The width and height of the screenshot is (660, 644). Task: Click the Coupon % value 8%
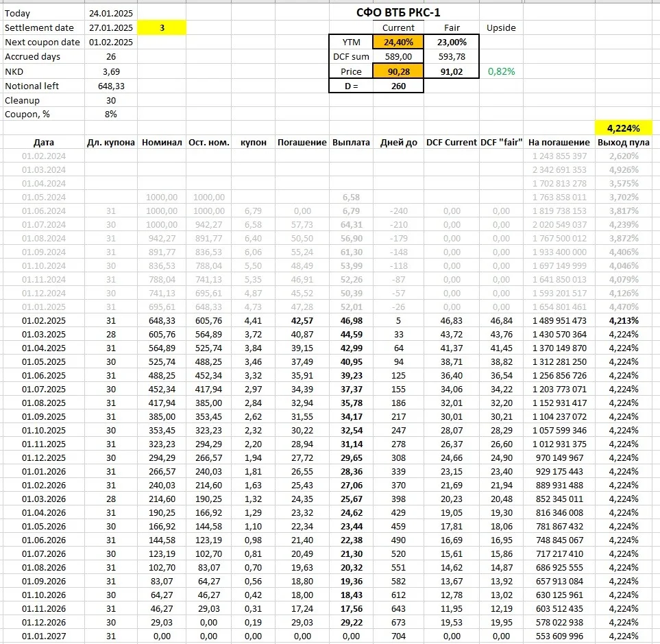[x=111, y=114]
